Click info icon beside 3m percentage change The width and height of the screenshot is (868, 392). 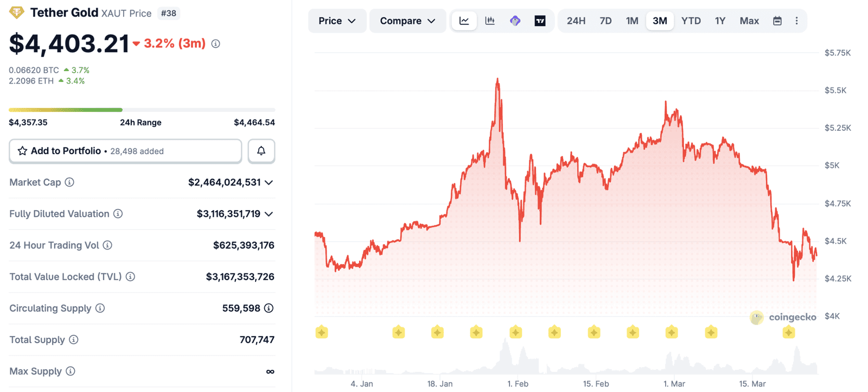pos(215,43)
